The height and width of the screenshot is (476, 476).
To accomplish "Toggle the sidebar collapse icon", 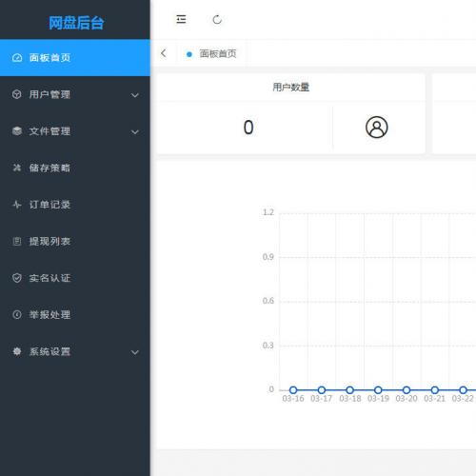I will (x=181, y=19).
